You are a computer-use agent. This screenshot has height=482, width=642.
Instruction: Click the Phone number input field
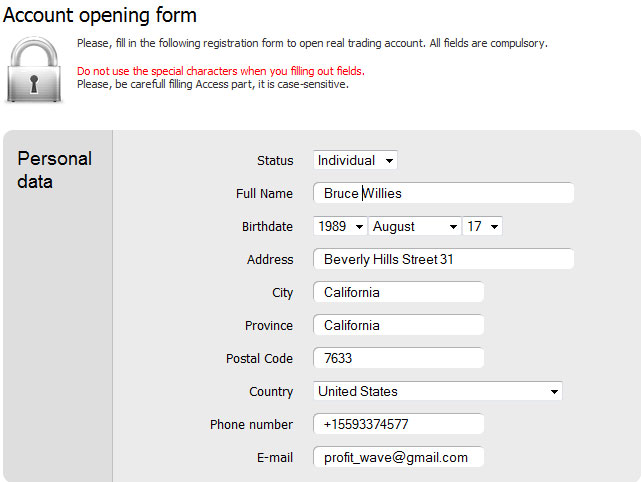coord(398,424)
